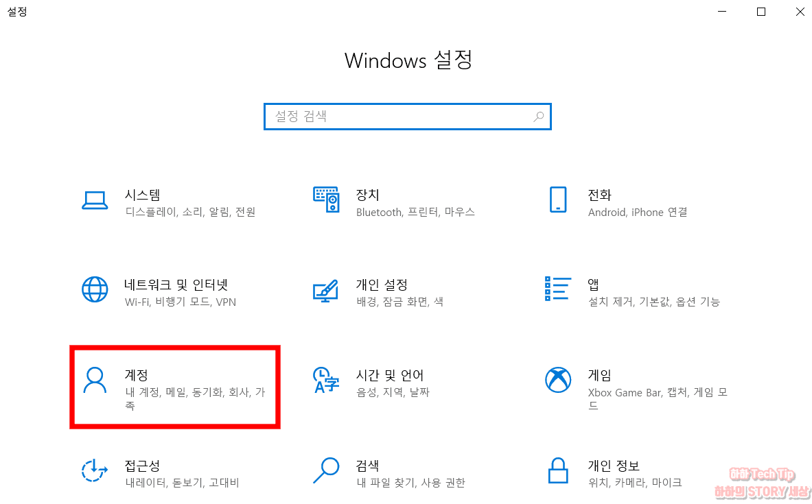812x504 pixels.
Task: Click the 전화 category title
Action: pyautogui.click(x=600, y=195)
